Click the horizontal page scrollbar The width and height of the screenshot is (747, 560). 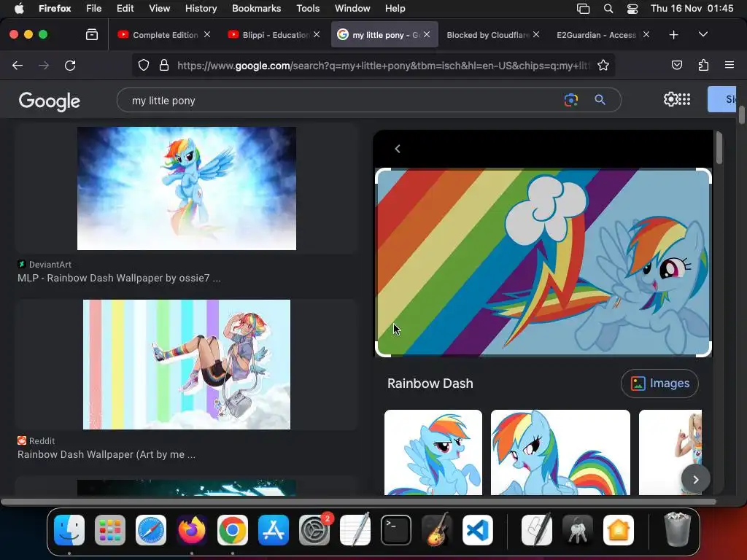click(x=357, y=502)
